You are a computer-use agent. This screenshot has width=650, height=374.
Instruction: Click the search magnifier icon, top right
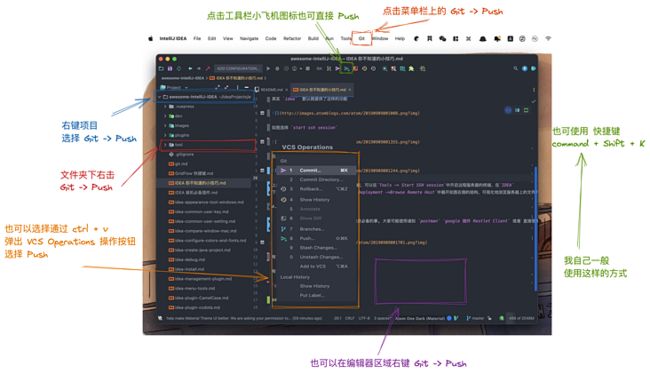click(x=516, y=68)
